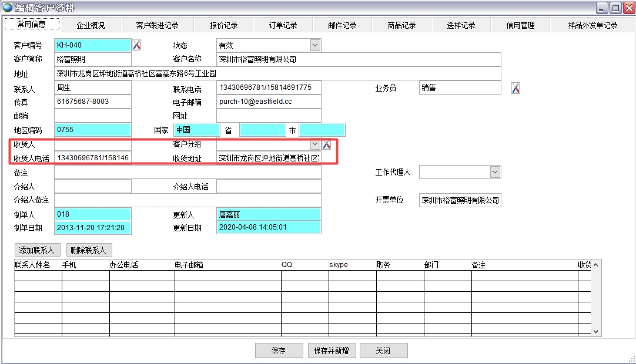Open the 信用管理 tab
The height and width of the screenshot is (364, 636).
click(x=521, y=25)
